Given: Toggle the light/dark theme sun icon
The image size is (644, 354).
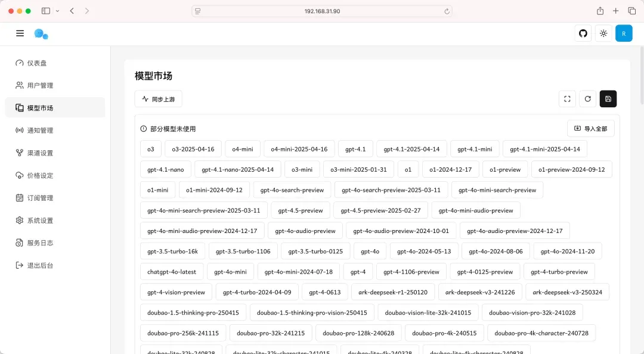Looking at the screenshot, I should point(603,33).
